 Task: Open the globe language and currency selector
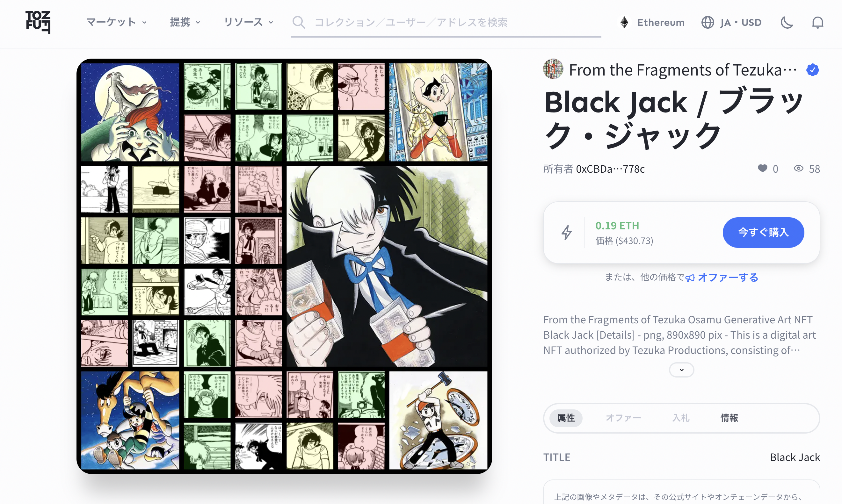tap(708, 22)
